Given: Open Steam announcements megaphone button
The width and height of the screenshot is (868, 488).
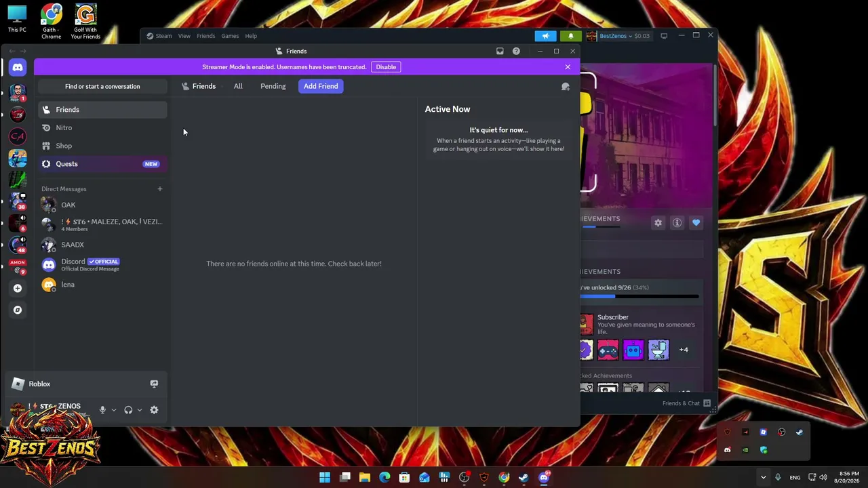Looking at the screenshot, I should pos(545,36).
